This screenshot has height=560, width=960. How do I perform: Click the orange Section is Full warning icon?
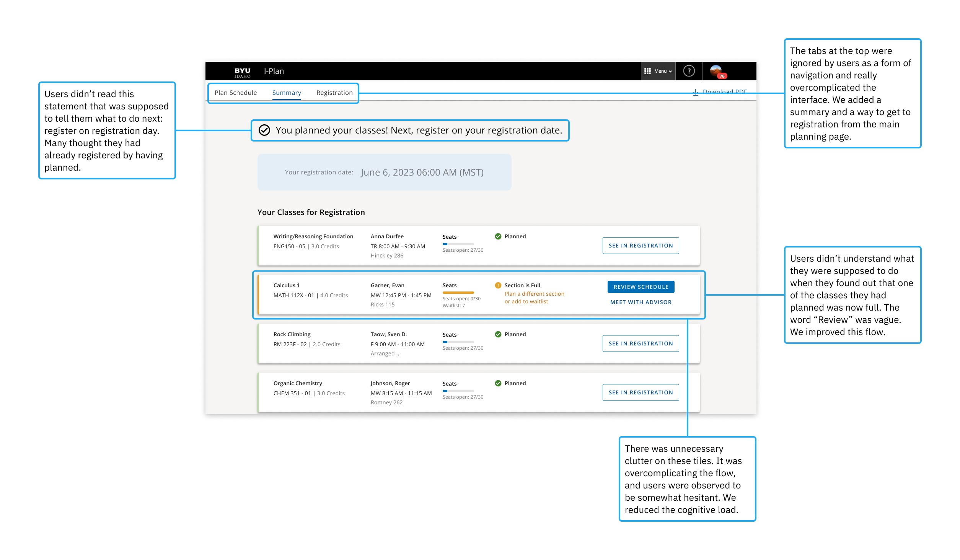pos(498,285)
